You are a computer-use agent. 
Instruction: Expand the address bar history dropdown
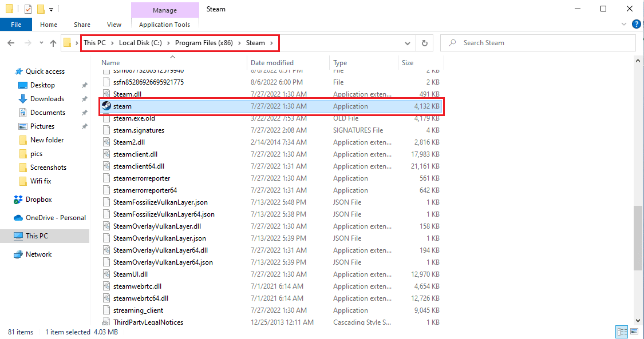coord(408,43)
